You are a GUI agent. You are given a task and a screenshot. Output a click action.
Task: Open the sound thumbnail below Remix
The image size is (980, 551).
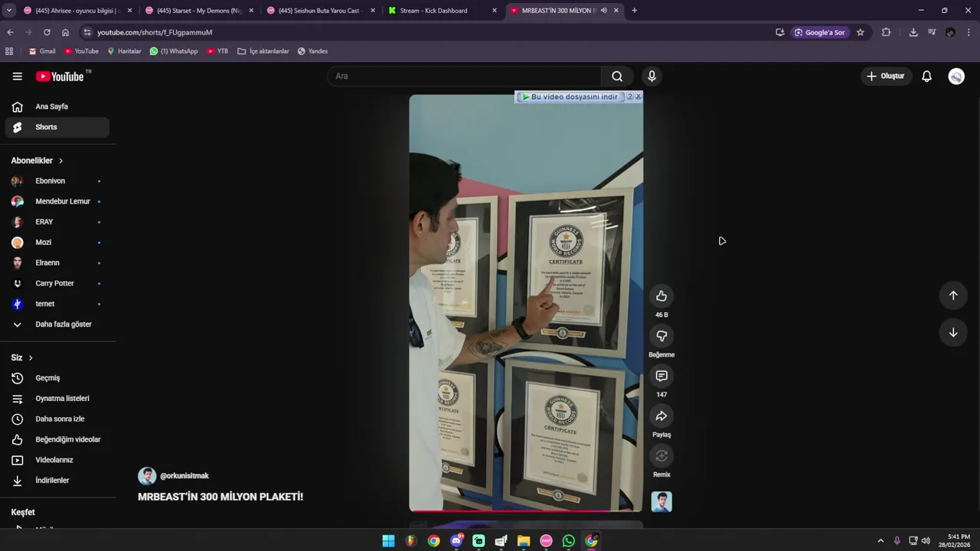click(661, 502)
